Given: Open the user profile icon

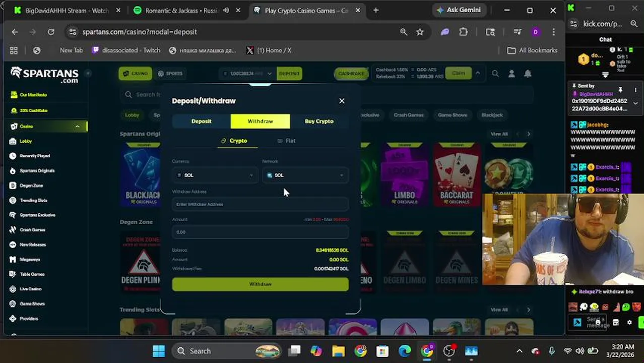Looking at the screenshot, I should coord(511,74).
